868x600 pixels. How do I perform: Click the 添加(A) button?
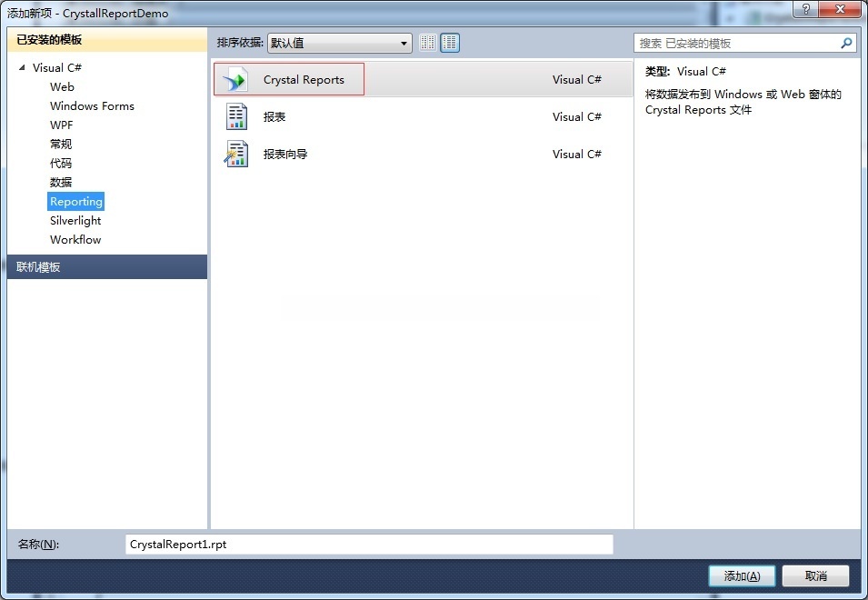(x=742, y=576)
